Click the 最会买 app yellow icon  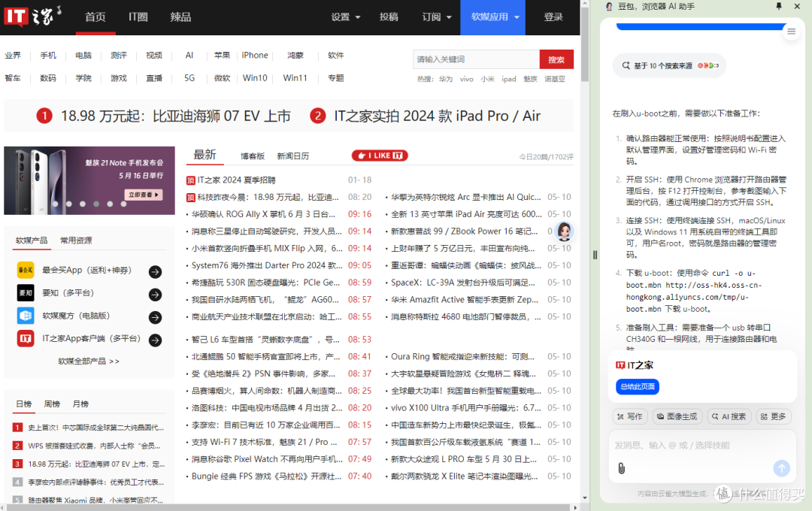pos(26,271)
